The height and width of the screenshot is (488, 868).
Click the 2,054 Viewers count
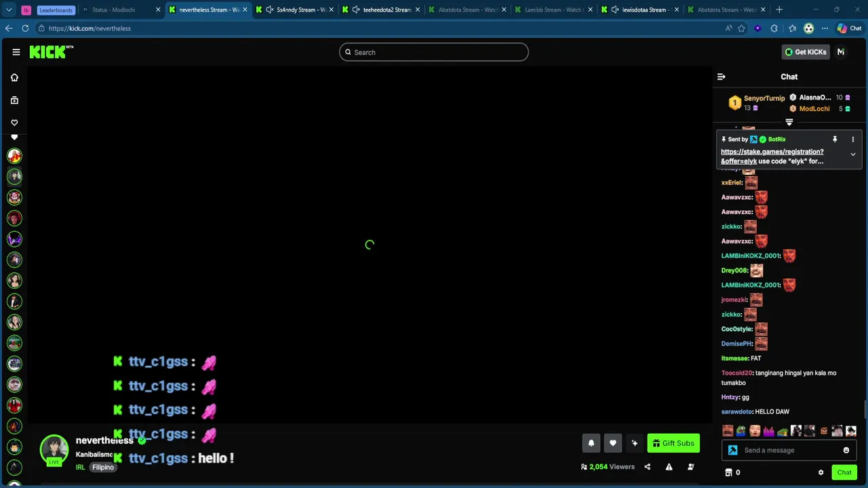(608, 467)
